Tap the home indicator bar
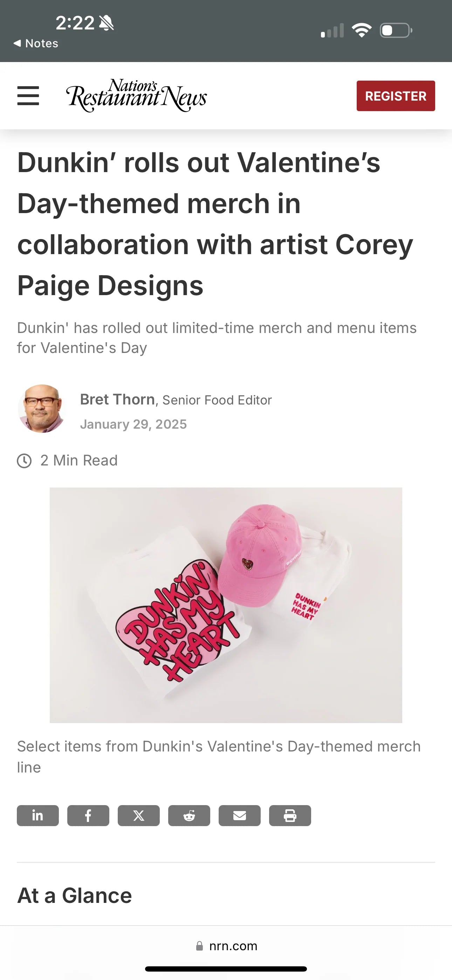Image resolution: width=452 pixels, height=980 pixels. 226,968
